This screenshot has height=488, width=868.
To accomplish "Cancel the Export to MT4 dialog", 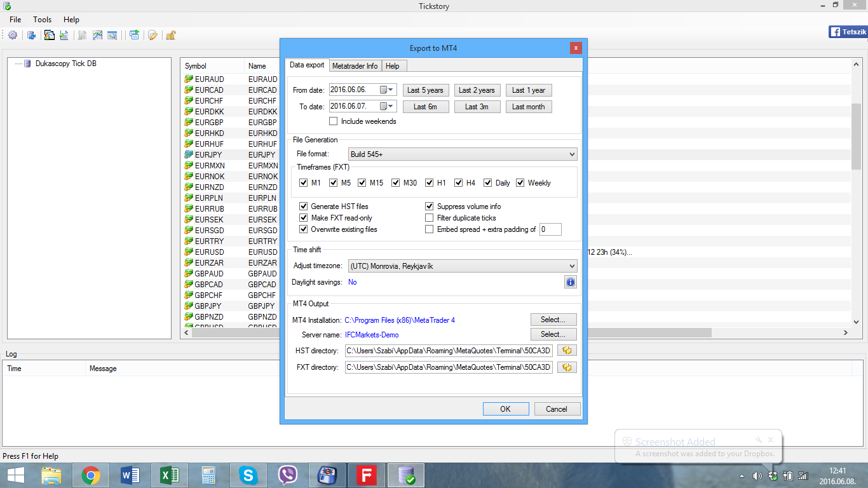I will point(557,409).
